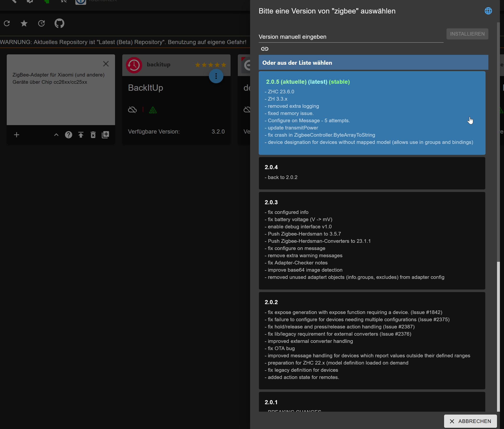The height and width of the screenshot is (429, 504).
Task: Click the globe language icon in dialog
Action: pyautogui.click(x=488, y=11)
